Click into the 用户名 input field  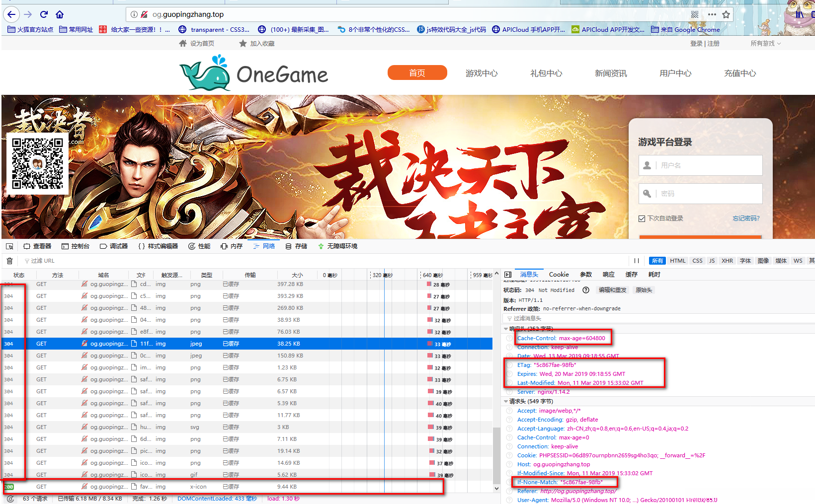pyautogui.click(x=708, y=165)
